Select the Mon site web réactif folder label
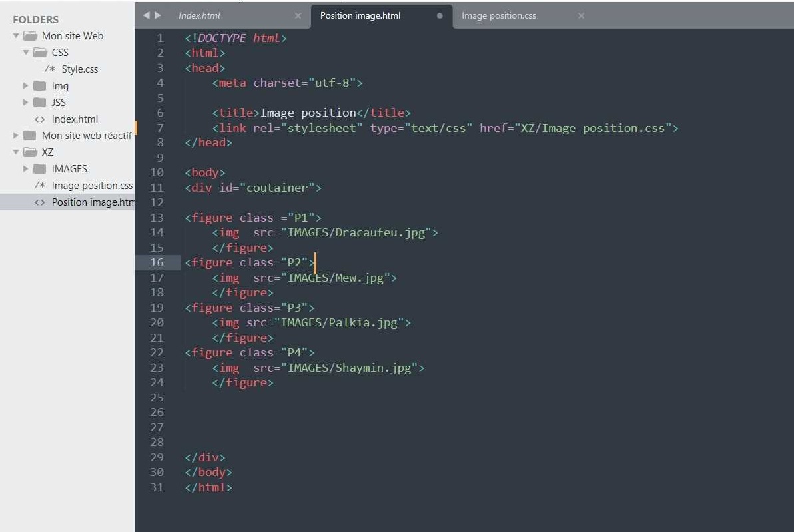 87,136
